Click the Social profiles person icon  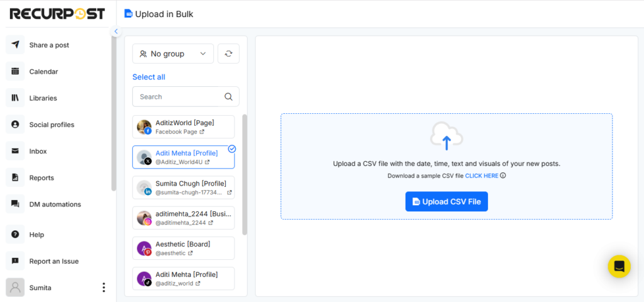[15, 125]
